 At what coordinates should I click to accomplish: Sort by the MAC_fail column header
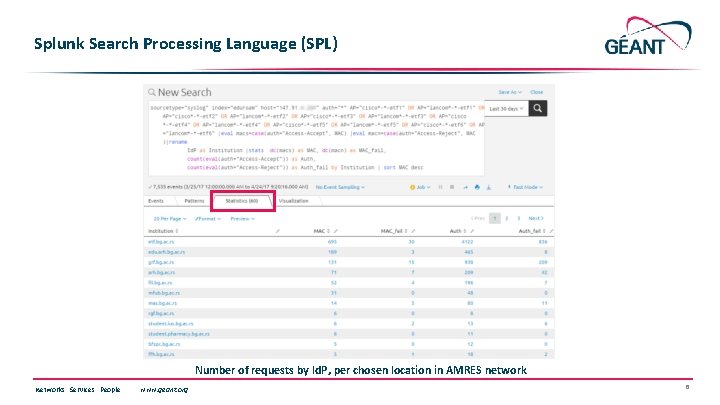coord(394,231)
